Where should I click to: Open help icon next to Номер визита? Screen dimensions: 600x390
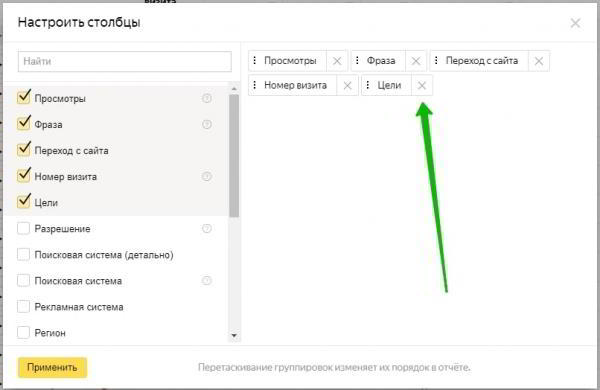pyautogui.click(x=207, y=176)
